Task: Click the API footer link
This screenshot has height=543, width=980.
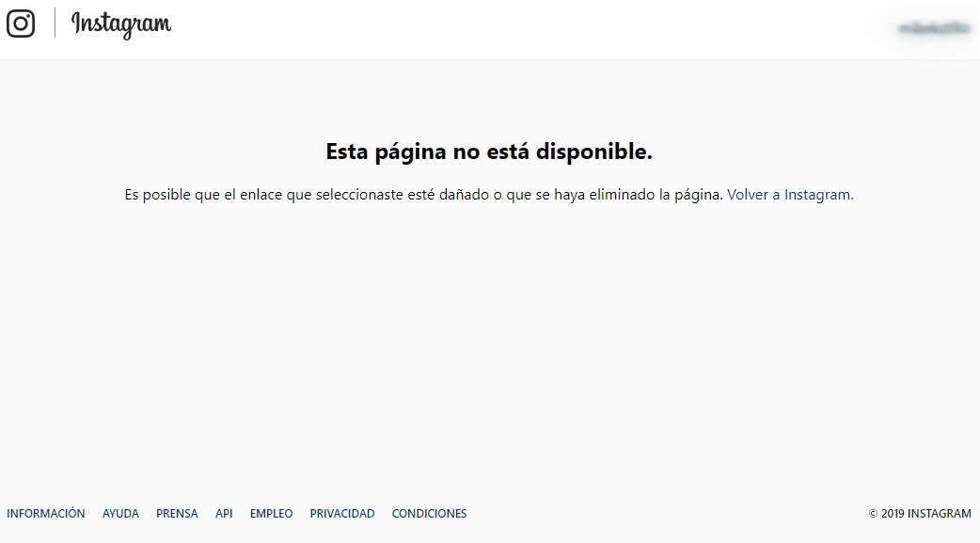Action: [x=224, y=513]
